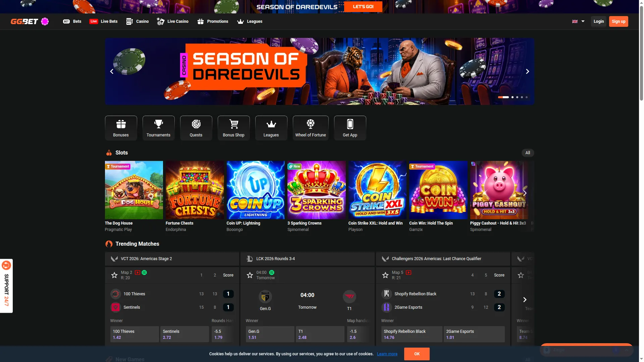This screenshot has height=362, width=644.
Task: Open the Tournaments trophy tile
Action: tap(158, 128)
